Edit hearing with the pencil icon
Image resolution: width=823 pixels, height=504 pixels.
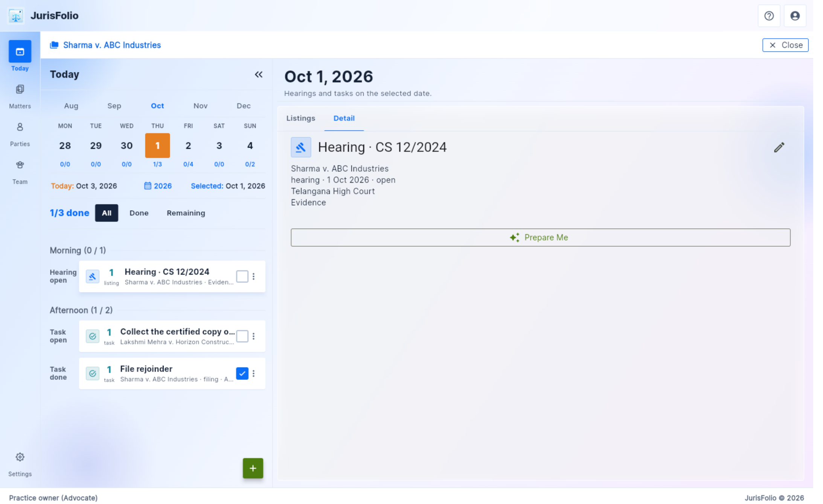point(779,147)
